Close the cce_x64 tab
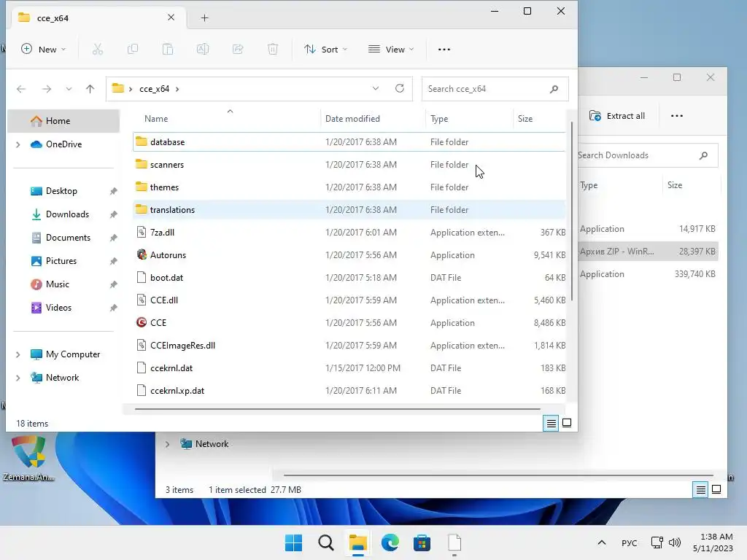Screen dimensions: 747x560 (171, 17)
